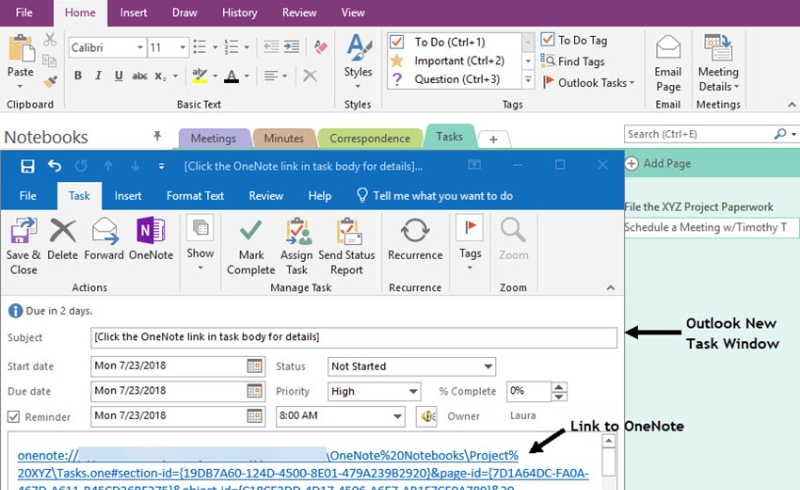Open the Status Not Started dropdown
This screenshot has height=490, width=800.
pos(488,366)
